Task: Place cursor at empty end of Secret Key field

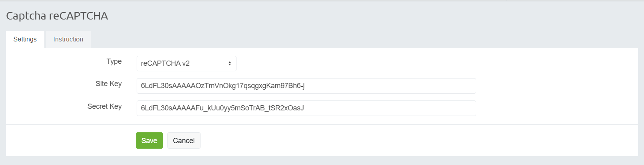Action: pyautogui.click(x=392, y=108)
